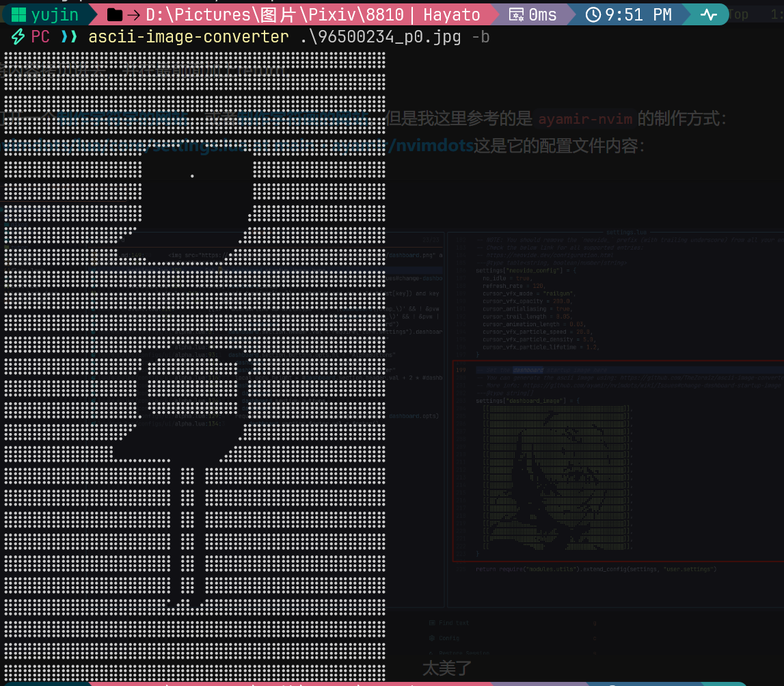Viewport: 784px width, 686px height.
Task: Click the return require("modules.utils") line
Action: [x=596, y=569]
